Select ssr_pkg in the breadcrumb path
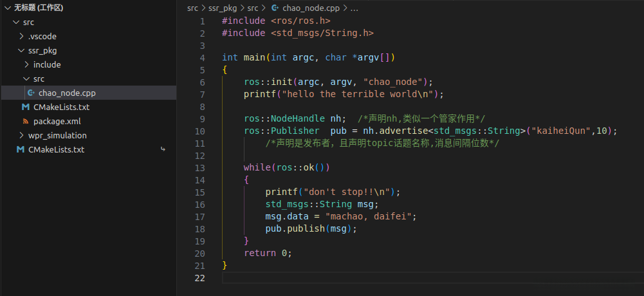 [223, 8]
